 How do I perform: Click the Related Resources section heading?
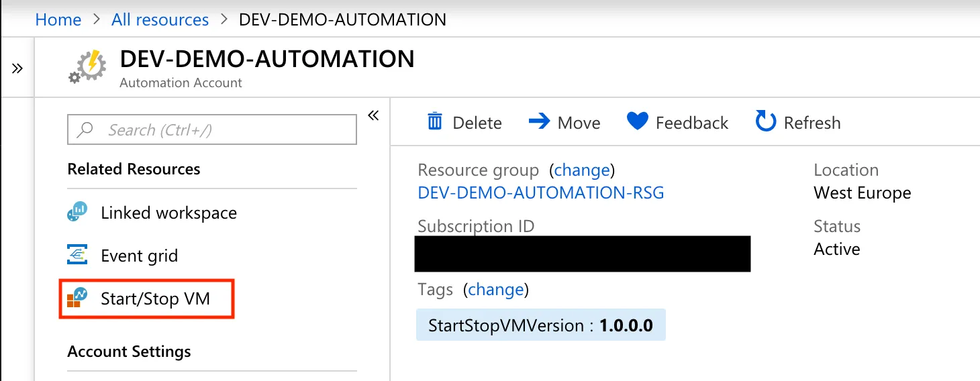(x=134, y=169)
